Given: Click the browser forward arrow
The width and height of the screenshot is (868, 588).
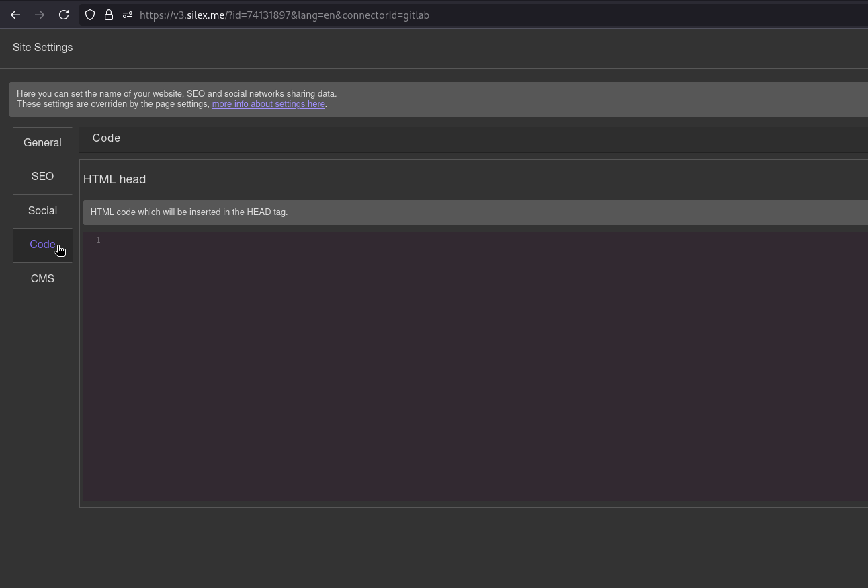Looking at the screenshot, I should pyautogui.click(x=39, y=15).
